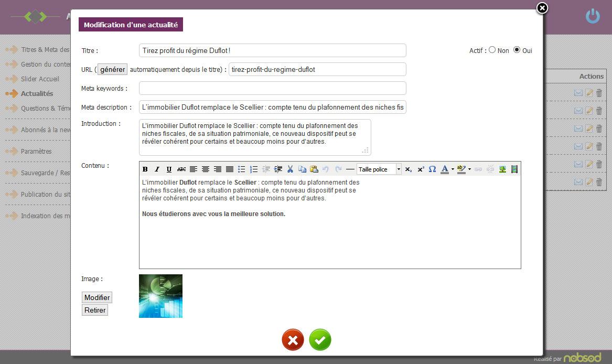Screen dimensions: 612x364
Task: Open Actualités in sidebar menu
Action: pos(29,93)
